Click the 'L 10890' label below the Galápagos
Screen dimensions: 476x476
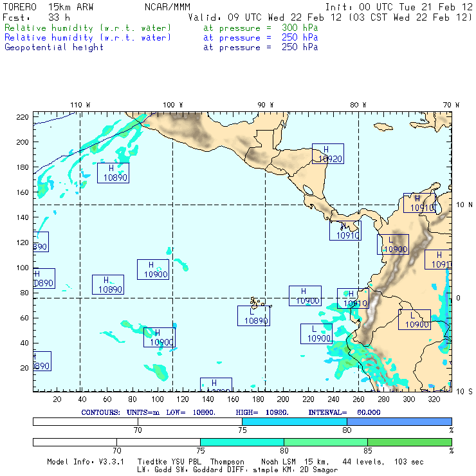click(254, 316)
